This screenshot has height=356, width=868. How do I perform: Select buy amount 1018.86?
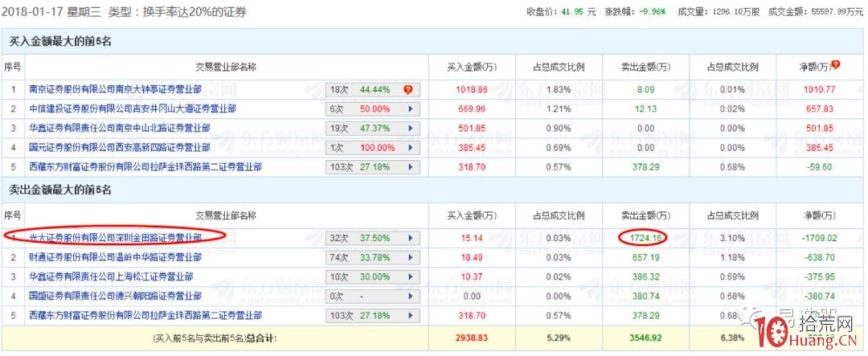click(472, 90)
